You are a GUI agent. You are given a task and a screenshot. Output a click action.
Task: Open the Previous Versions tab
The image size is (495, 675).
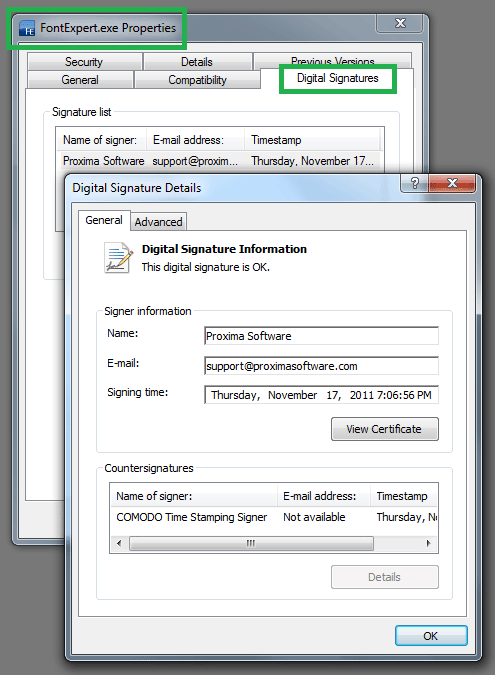333,61
